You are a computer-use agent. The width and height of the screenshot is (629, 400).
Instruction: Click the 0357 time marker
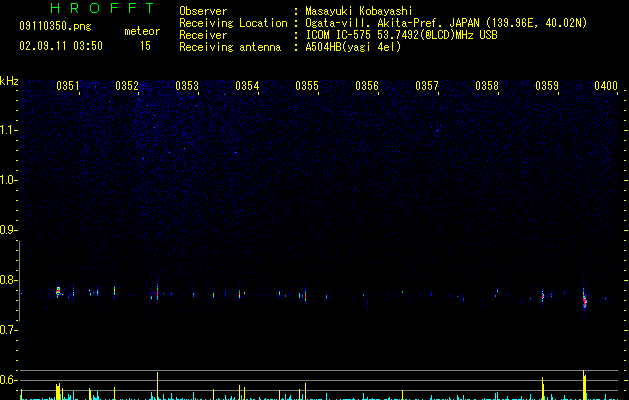(x=427, y=86)
